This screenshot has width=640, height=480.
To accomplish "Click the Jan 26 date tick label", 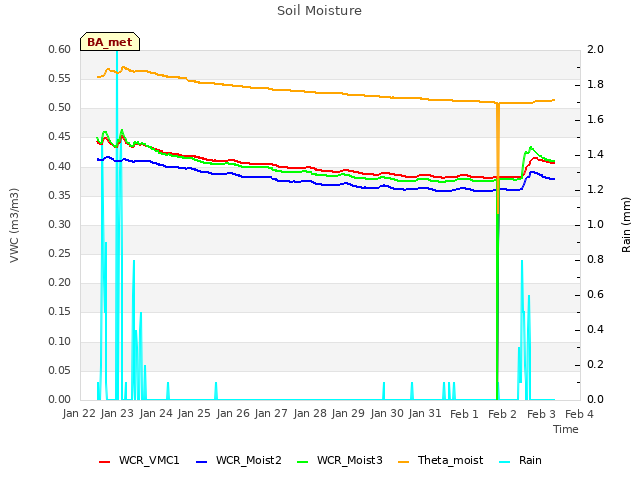I will click(x=233, y=414).
